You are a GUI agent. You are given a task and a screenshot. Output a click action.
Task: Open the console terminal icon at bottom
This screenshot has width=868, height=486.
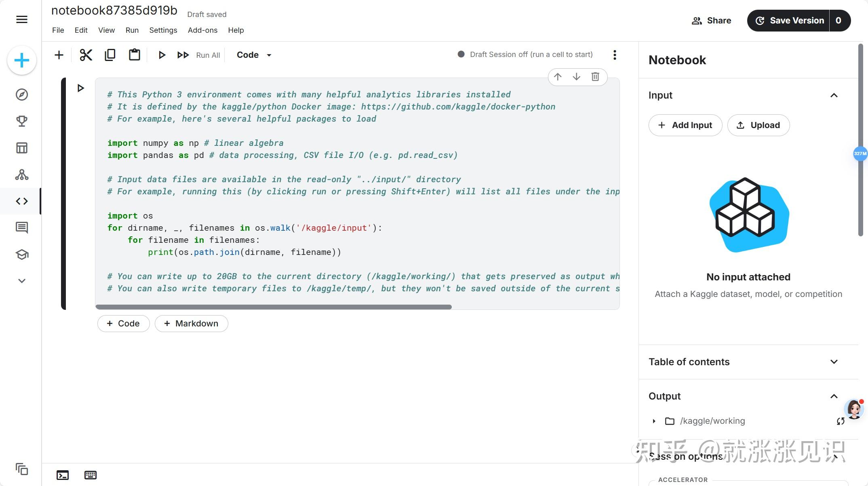coord(63,475)
